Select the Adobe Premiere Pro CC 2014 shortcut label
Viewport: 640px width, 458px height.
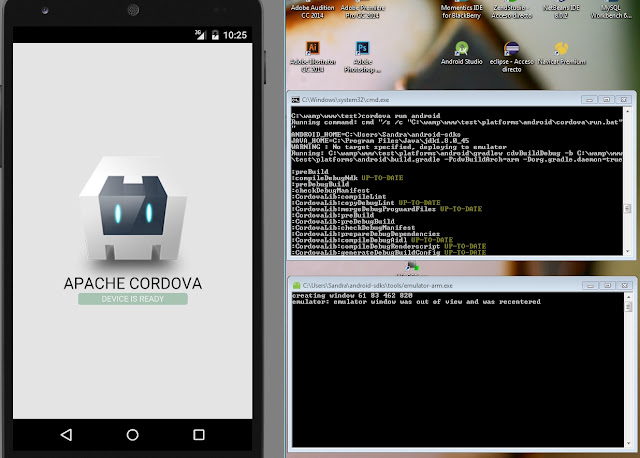pyautogui.click(x=362, y=11)
